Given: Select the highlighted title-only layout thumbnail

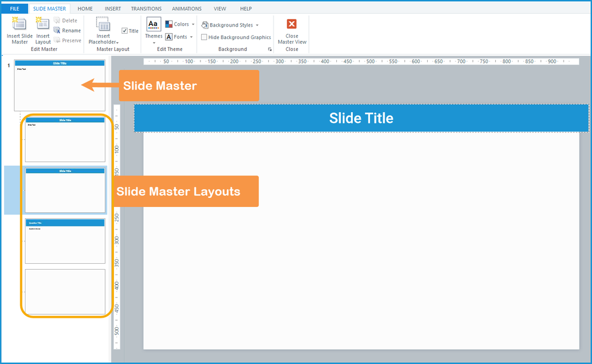Looking at the screenshot, I should pos(65,190).
